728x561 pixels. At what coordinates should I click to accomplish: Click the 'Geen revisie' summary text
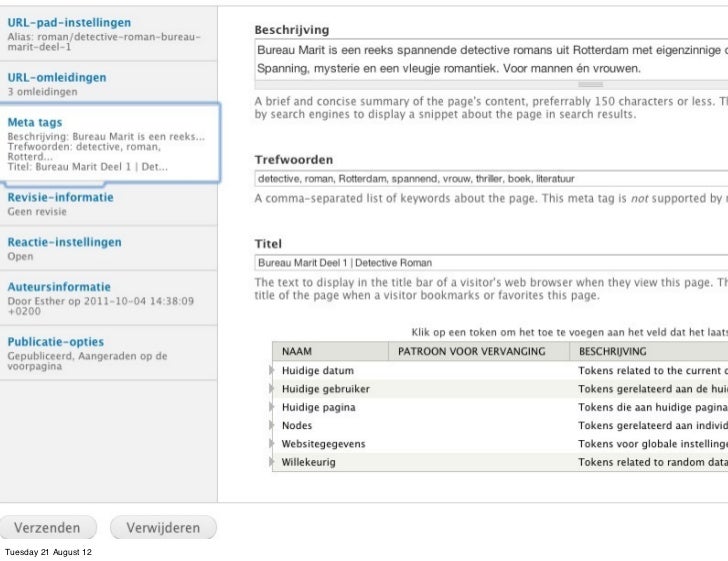point(37,211)
